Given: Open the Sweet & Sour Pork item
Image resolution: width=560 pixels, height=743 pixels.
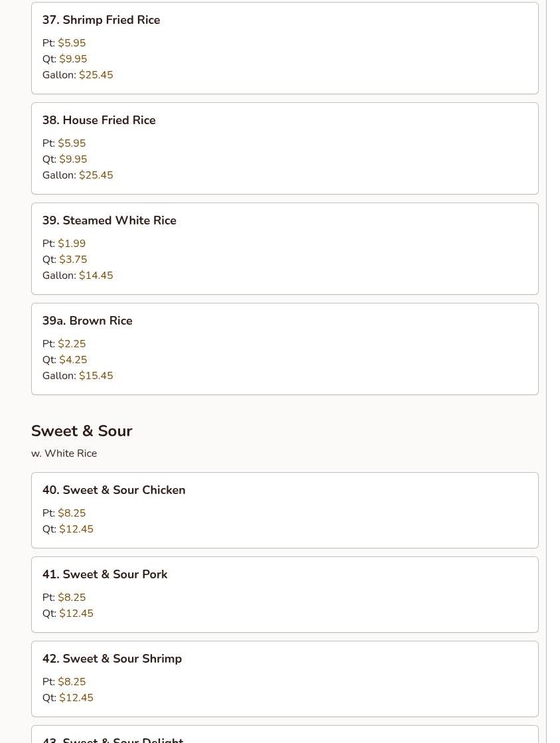Looking at the screenshot, I should click(x=105, y=574).
